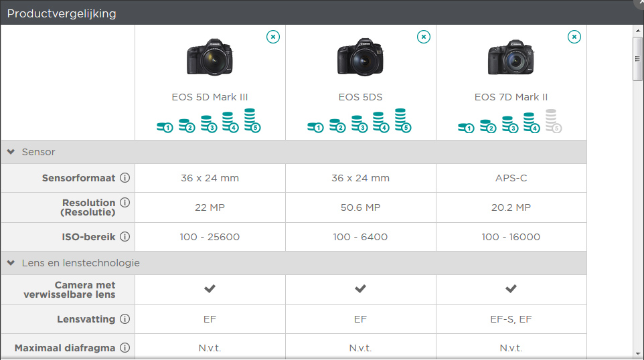Open the EOS 7D Mark II product name link
Screen dimensions: 644x360
click(511, 97)
